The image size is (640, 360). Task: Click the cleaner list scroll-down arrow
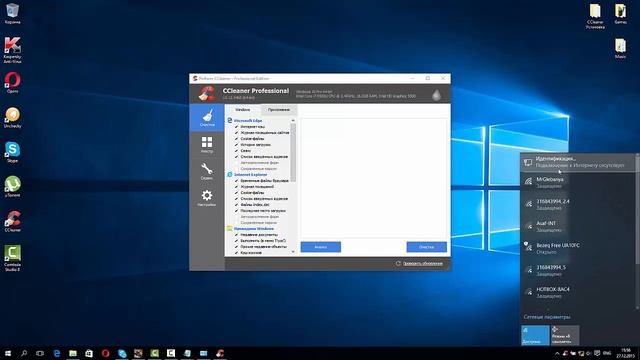pyautogui.click(x=293, y=252)
